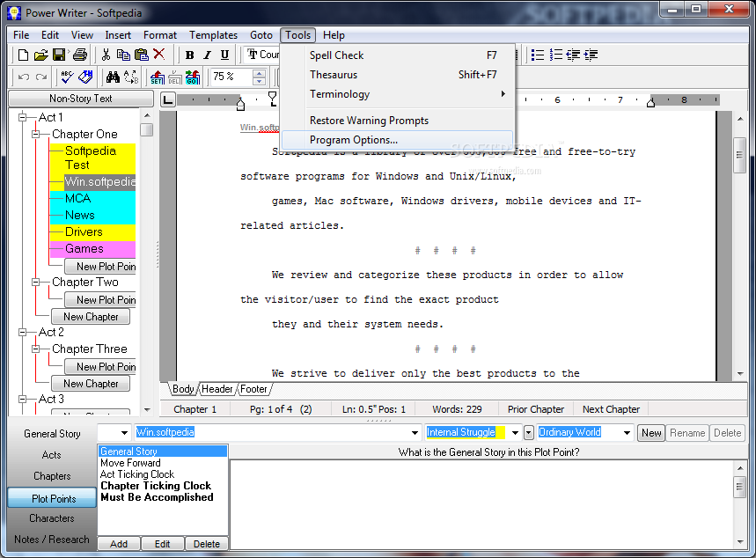Collapse the Act 1 tree node
756x558 pixels.
pyautogui.click(x=22, y=117)
